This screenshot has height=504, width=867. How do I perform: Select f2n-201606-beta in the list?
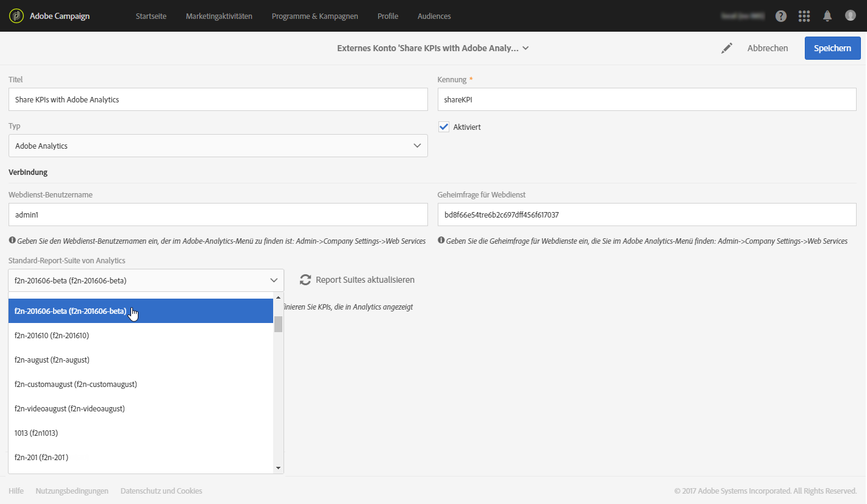pos(141,311)
